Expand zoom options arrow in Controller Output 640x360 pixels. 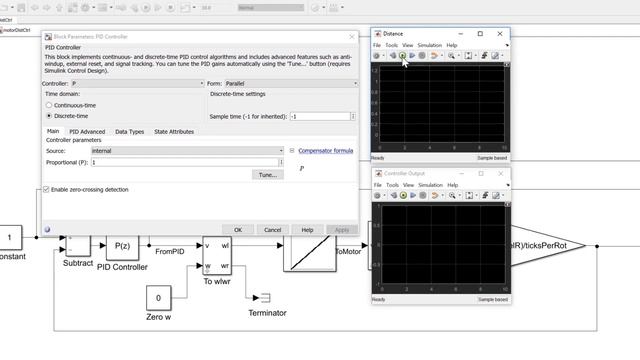click(x=459, y=196)
